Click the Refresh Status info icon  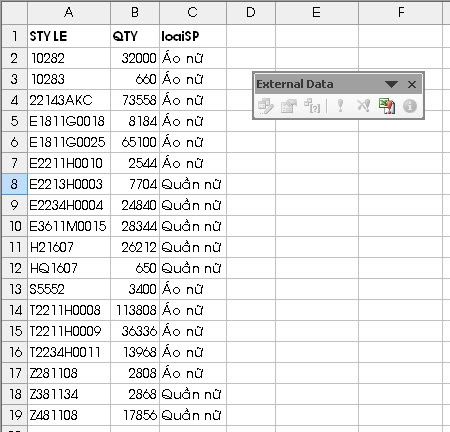[410, 106]
